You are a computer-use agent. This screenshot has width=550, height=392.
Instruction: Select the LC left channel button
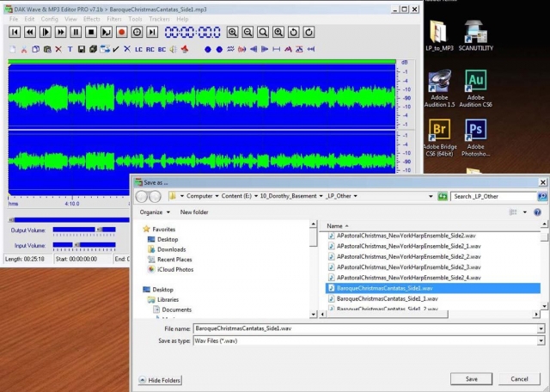click(138, 50)
